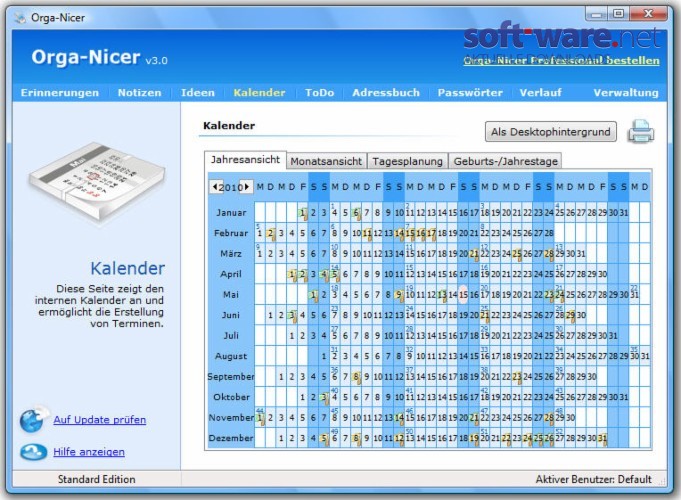Open the Verlauf section

coord(541,93)
